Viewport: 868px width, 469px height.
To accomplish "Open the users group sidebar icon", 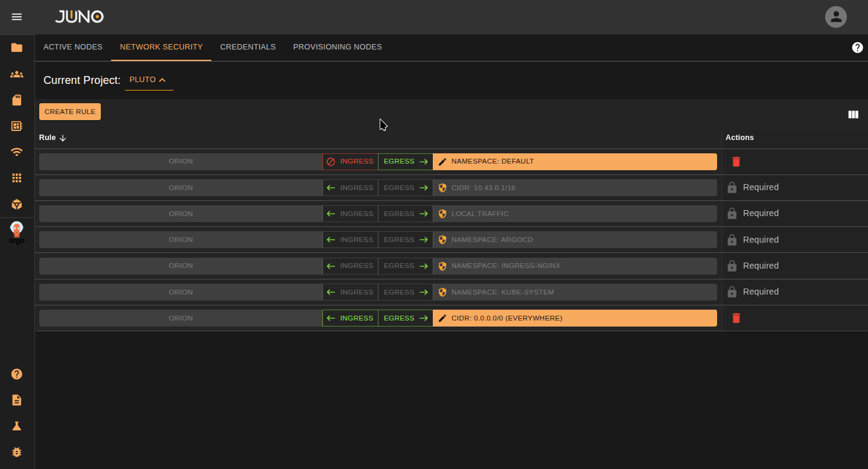I will 17,74.
